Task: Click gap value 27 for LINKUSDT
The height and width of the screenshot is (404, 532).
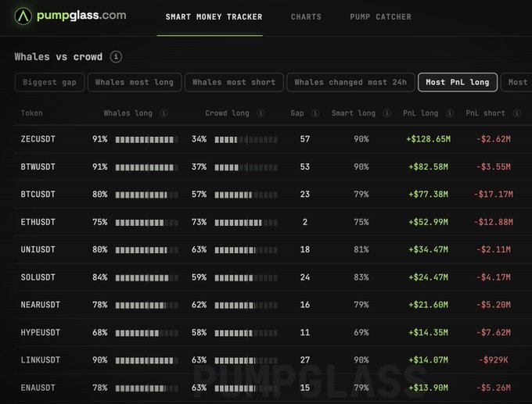Action: click(304, 360)
